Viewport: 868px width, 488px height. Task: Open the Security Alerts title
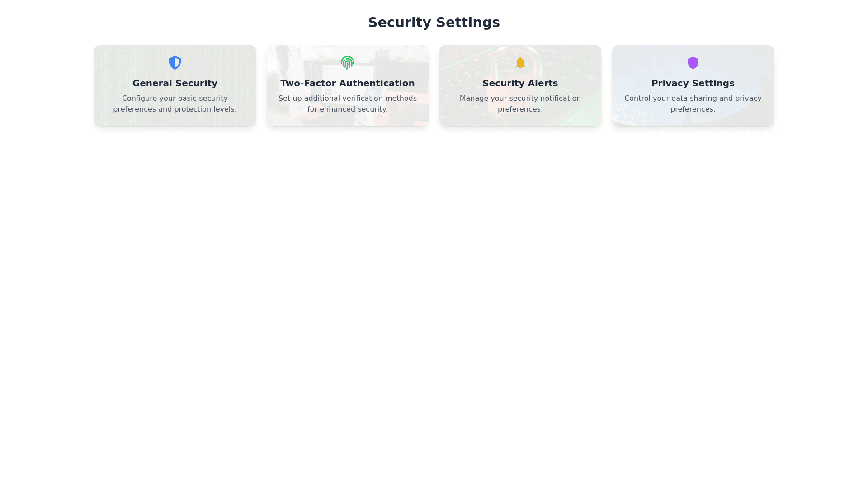(x=520, y=83)
